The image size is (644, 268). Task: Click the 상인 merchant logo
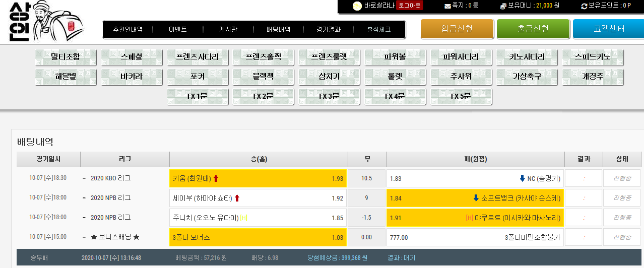[44, 22]
